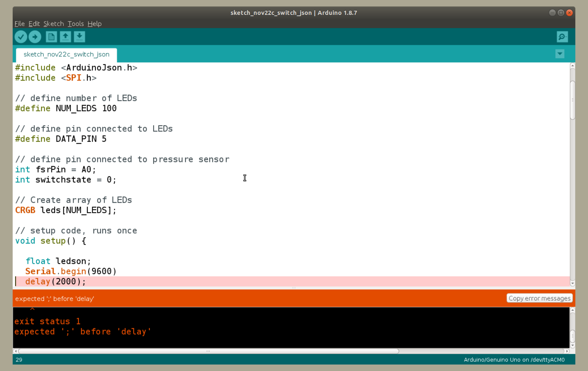Open the Help menu
Viewport: 588px width, 371px height.
(94, 24)
